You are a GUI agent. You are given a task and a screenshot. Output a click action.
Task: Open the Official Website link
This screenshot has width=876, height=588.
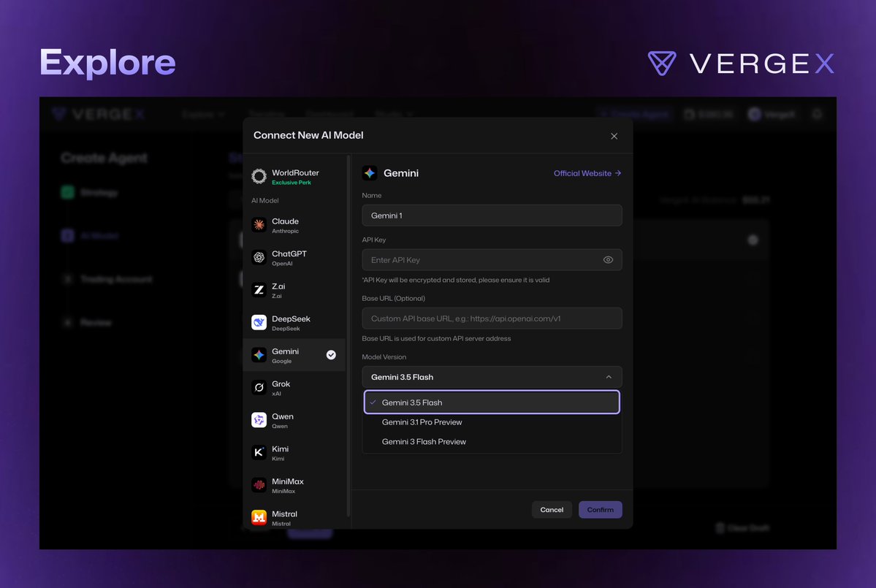587,173
